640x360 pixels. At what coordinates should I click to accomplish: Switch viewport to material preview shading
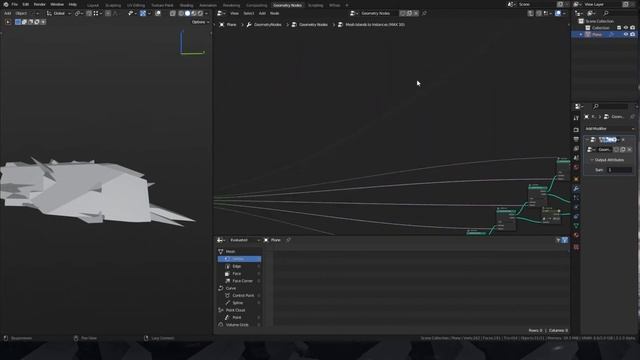click(x=194, y=13)
